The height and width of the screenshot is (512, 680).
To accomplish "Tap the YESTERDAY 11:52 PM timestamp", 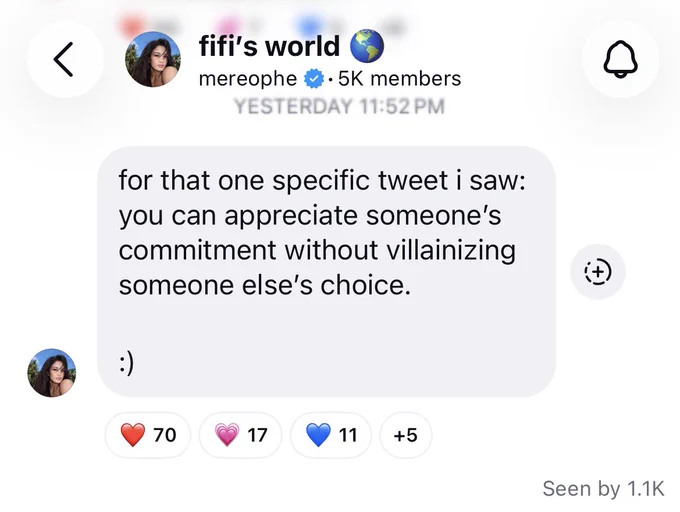I will pyautogui.click(x=340, y=106).
